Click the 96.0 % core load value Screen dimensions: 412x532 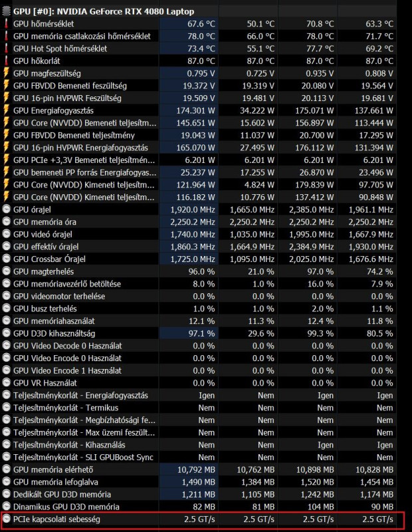click(x=201, y=271)
